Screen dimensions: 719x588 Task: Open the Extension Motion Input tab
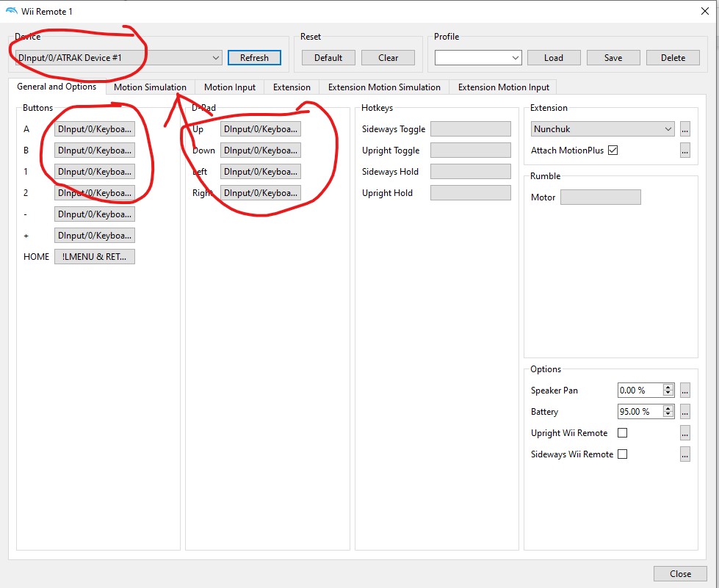point(504,87)
